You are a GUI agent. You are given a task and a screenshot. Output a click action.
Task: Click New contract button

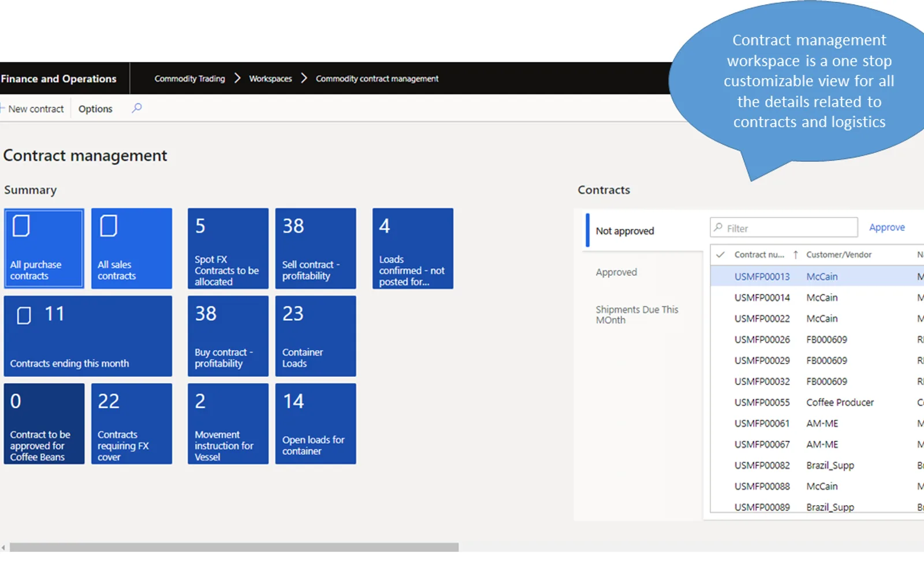(32, 109)
